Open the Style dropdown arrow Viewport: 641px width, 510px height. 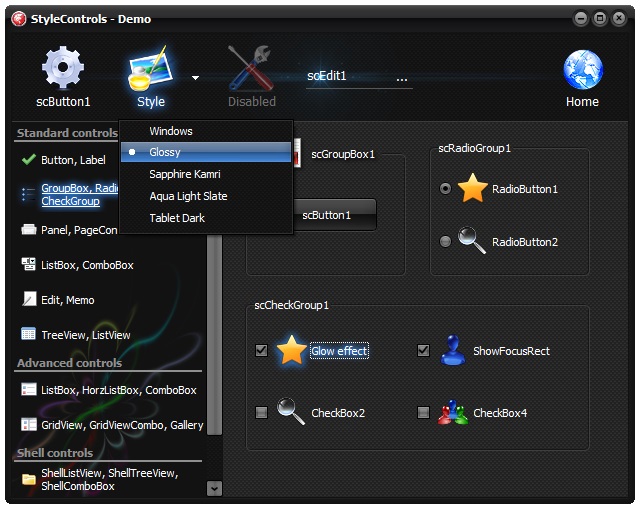click(x=195, y=78)
